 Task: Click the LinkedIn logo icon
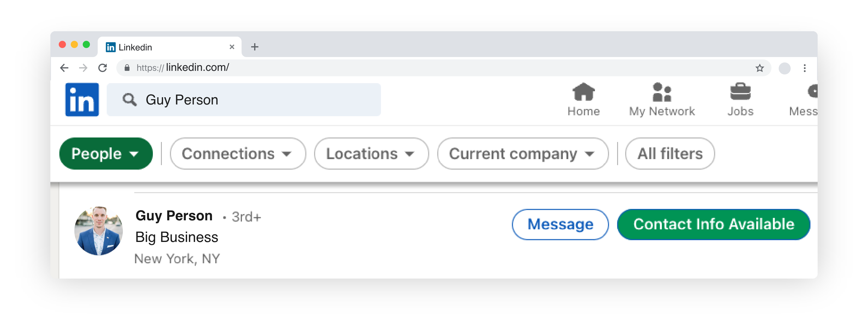pyautogui.click(x=82, y=100)
